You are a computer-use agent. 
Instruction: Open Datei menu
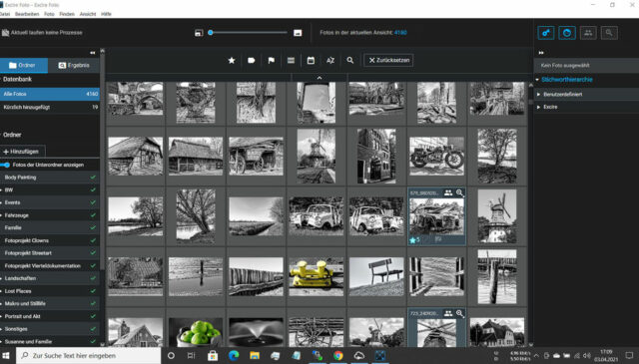click(x=5, y=14)
